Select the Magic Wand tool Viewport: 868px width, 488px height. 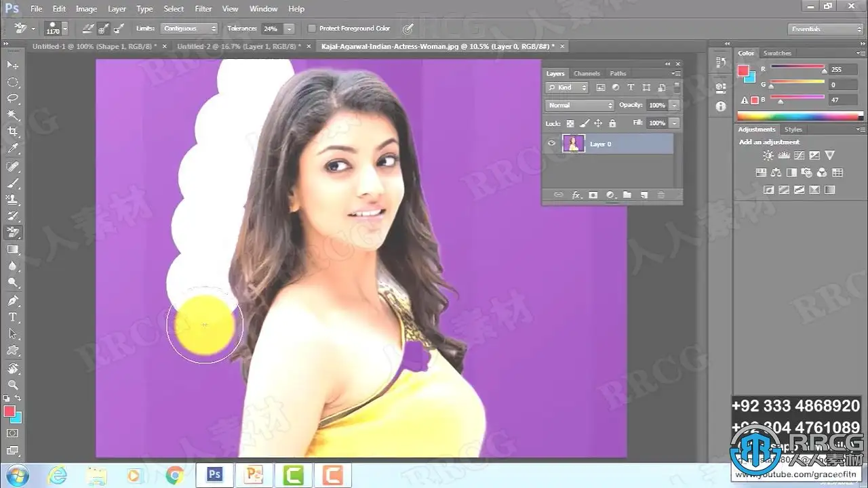coord(12,115)
